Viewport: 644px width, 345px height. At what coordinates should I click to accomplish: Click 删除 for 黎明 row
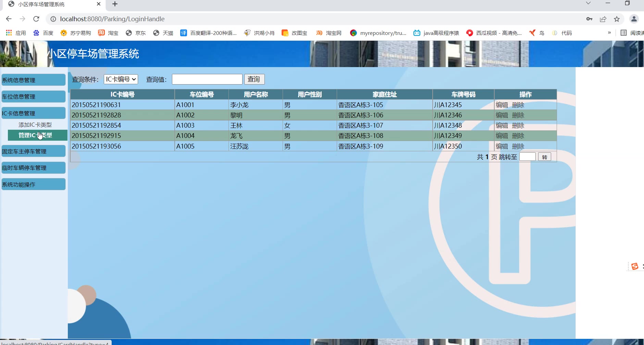pos(518,115)
